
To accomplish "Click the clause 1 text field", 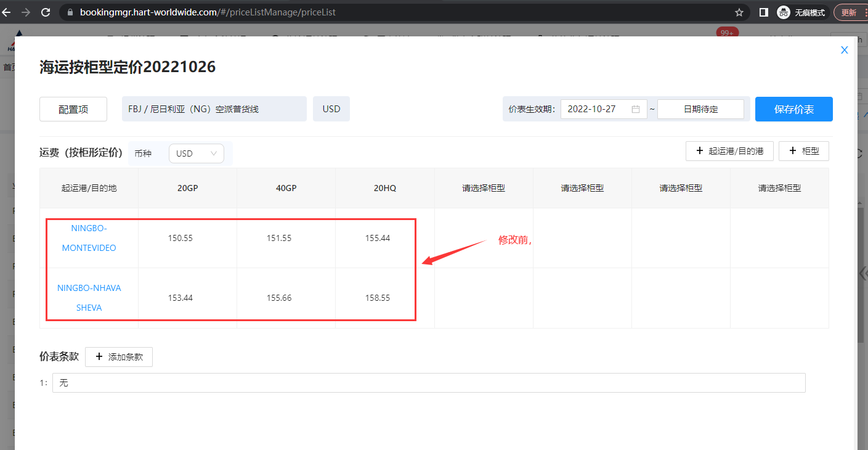I will tap(428, 383).
